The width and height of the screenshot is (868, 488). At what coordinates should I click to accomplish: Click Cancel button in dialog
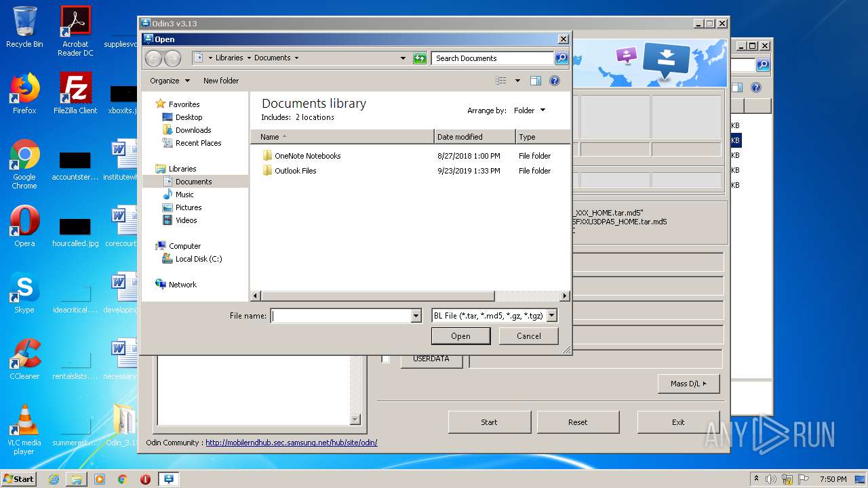pos(529,336)
